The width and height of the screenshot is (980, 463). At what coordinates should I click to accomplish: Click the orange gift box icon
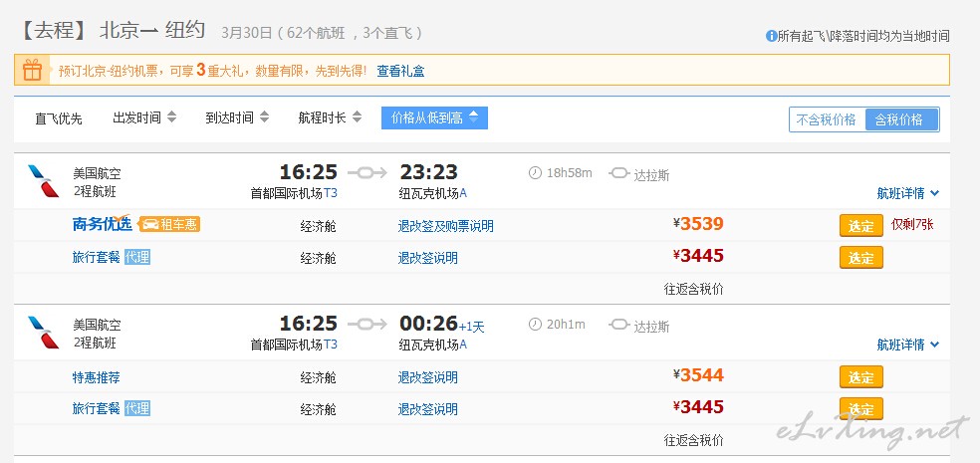pos(32,70)
